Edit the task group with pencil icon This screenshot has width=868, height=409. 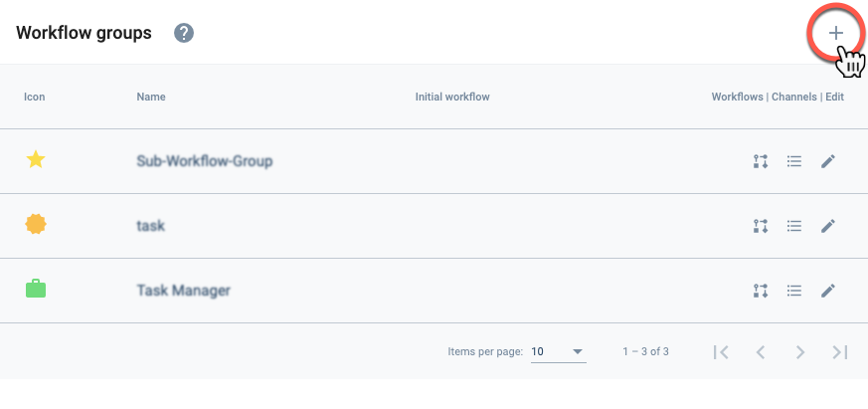(x=827, y=226)
